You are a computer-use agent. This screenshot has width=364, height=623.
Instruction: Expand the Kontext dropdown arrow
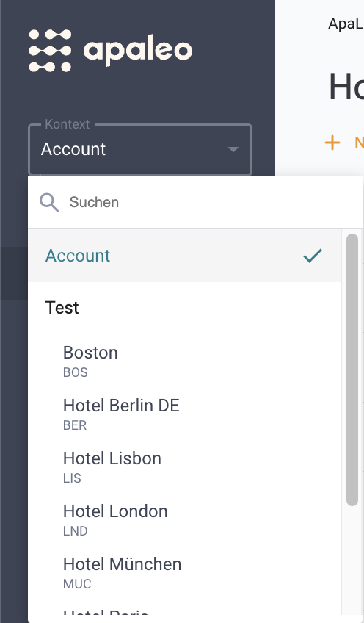(x=233, y=149)
